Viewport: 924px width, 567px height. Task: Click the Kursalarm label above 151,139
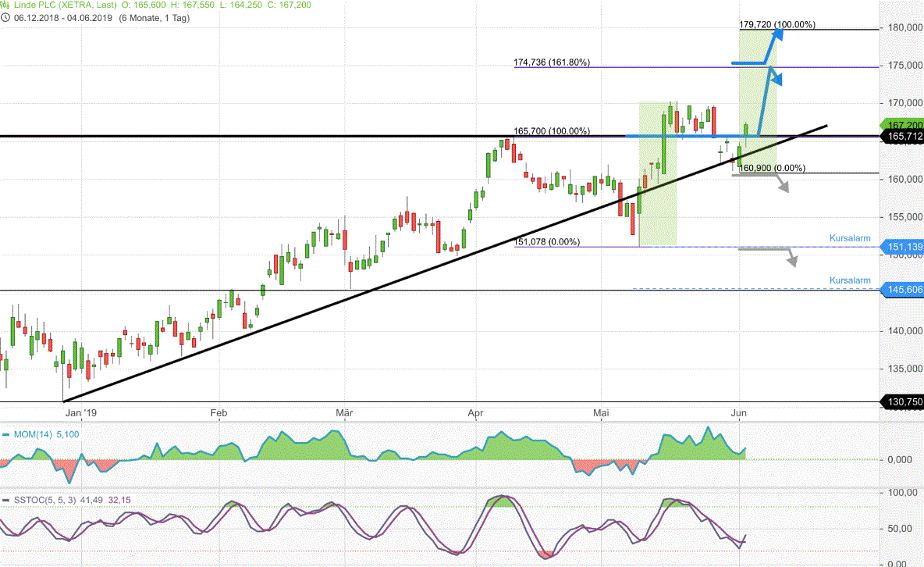tap(850, 238)
